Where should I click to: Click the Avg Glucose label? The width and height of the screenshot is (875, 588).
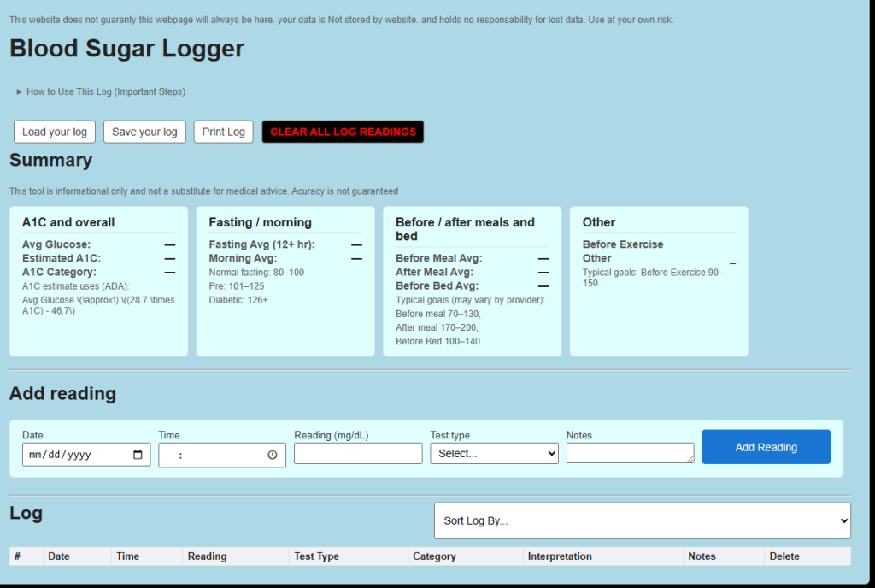(x=56, y=244)
